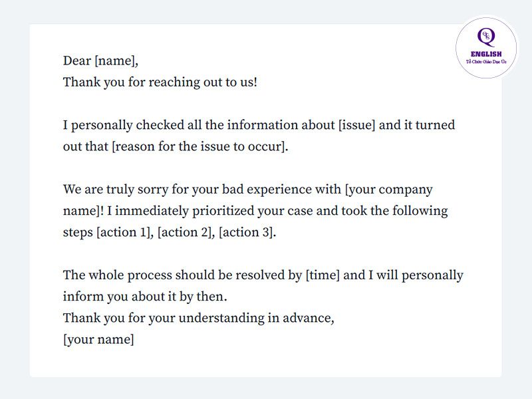Select the [name] placeholder in greeting
This screenshot has width=532, height=399.
click(115, 61)
